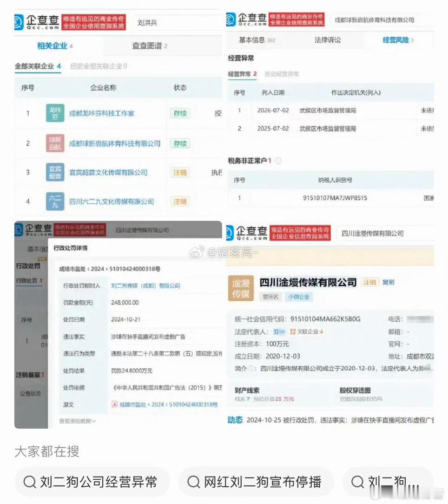Image resolution: width=448 pixels, height=504 pixels.
Task: Click the info icon next to 税务非正常户
Action: [x=278, y=161]
